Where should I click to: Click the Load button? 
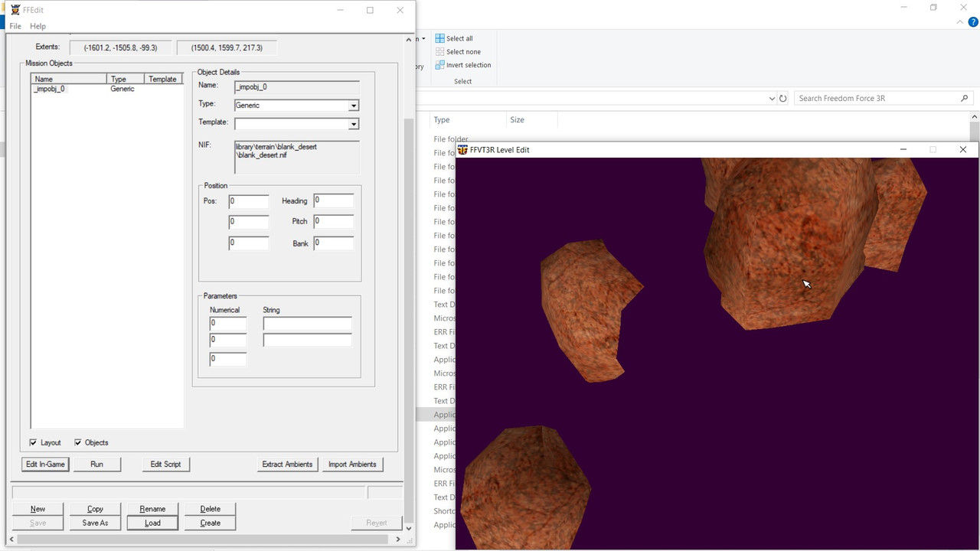pyautogui.click(x=152, y=523)
